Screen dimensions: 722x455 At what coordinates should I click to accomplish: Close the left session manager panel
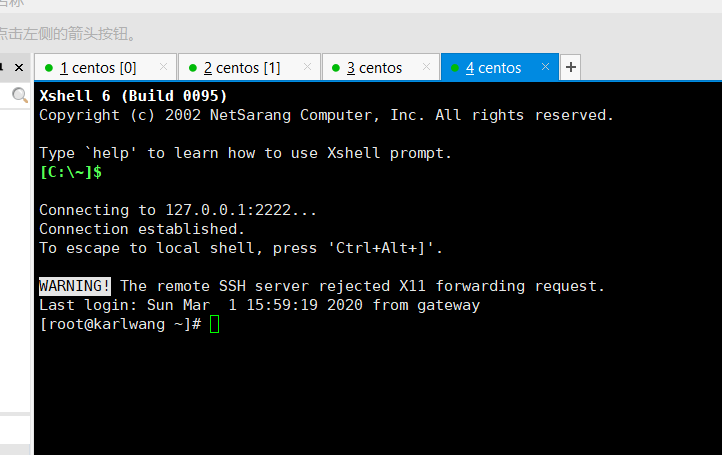tap(20, 67)
